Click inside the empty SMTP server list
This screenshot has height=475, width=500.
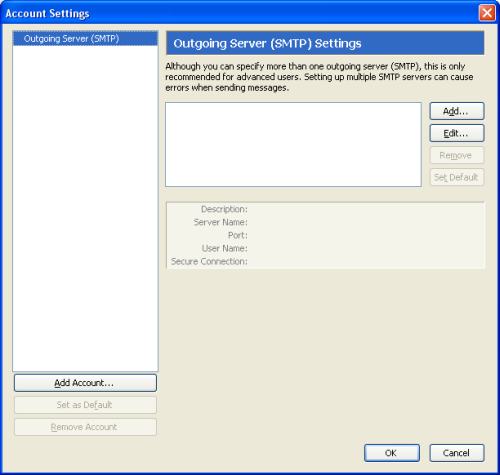pos(293,145)
